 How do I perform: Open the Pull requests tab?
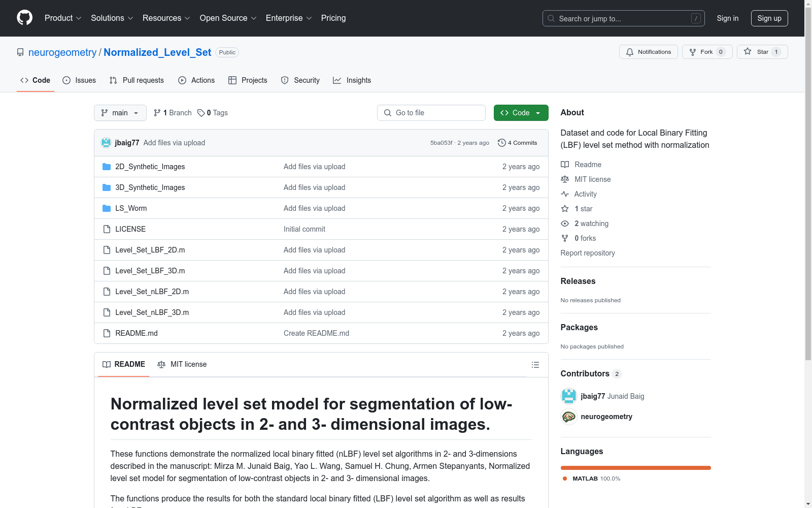point(137,80)
